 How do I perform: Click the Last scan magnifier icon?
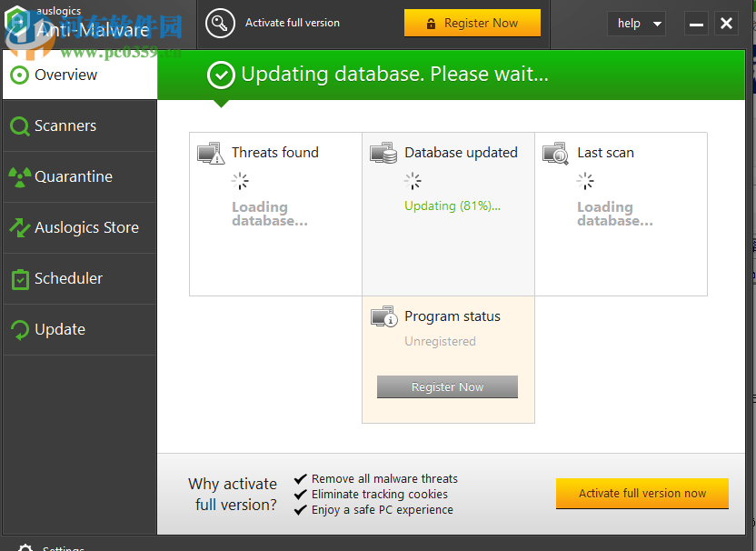[x=555, y=153]
